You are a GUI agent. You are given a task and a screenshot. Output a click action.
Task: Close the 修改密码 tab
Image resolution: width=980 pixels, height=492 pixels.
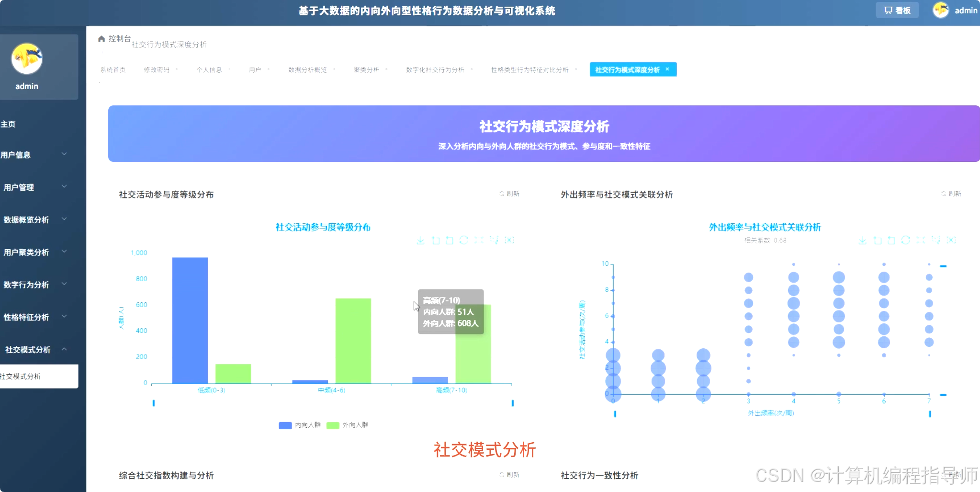(x=177, y=69)
